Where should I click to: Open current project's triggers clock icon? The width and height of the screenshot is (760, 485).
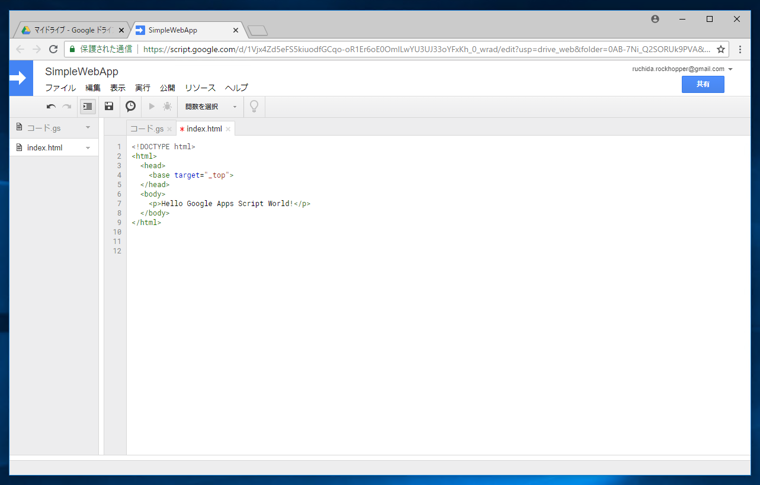pos(130,106)
